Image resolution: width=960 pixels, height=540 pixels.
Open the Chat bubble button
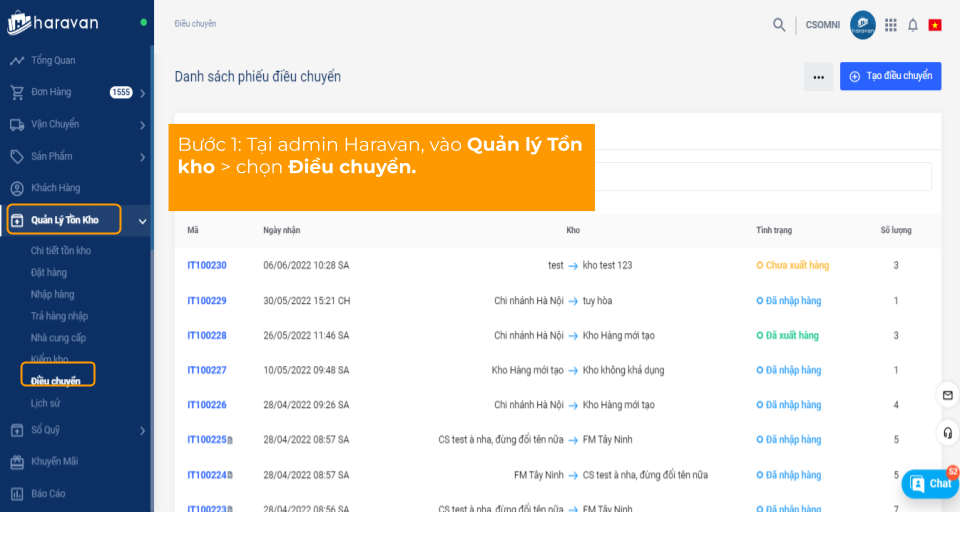930,484
